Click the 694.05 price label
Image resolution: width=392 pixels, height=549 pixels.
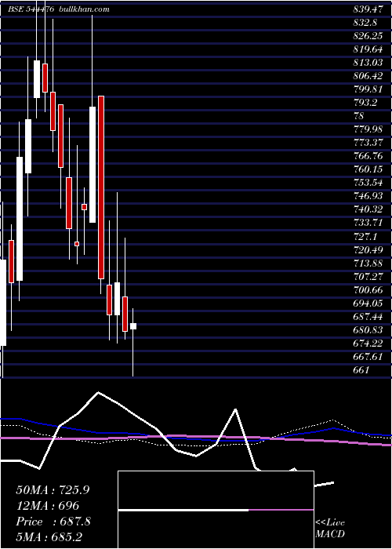point(368,304)
